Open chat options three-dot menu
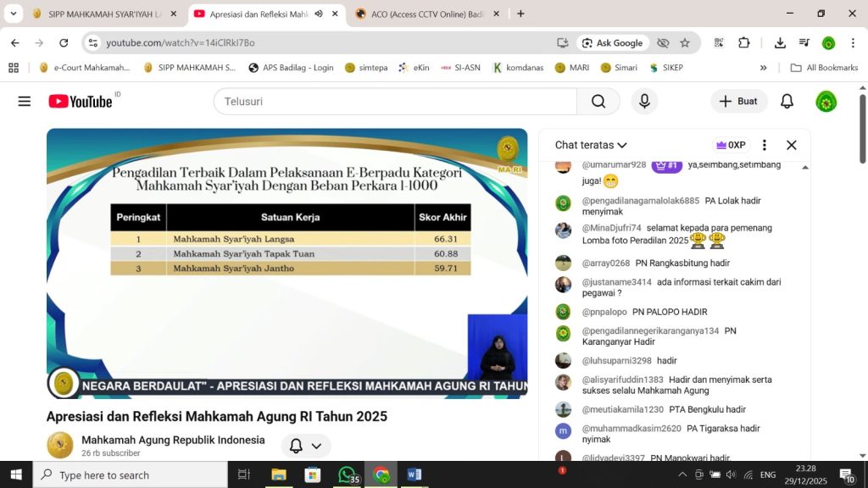868x488 pixels. [764, 145]
